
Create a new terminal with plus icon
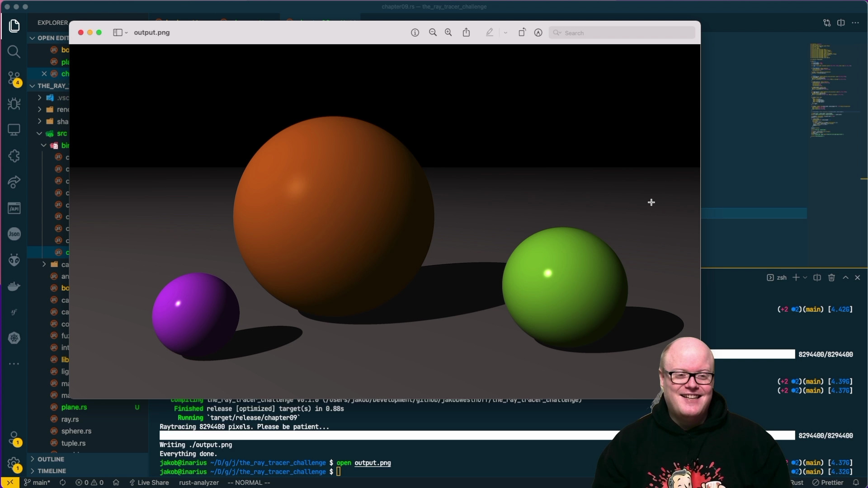[x=796, y=277]
